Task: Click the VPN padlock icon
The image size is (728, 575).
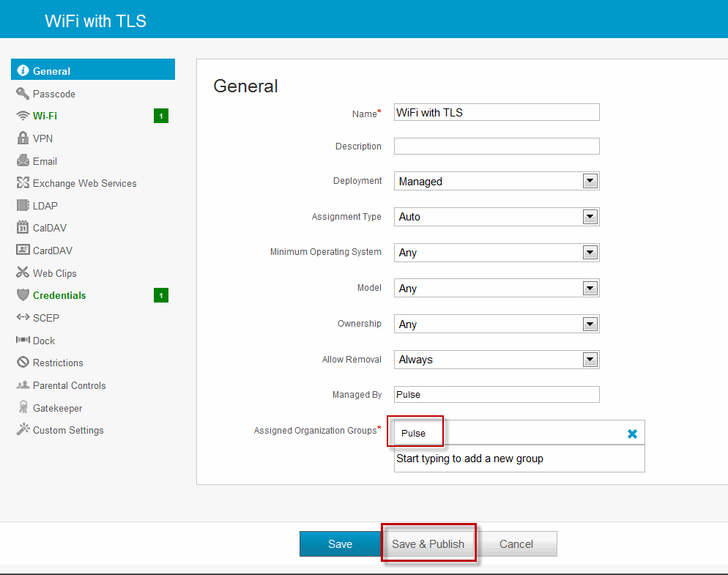Action: (23, 138)
